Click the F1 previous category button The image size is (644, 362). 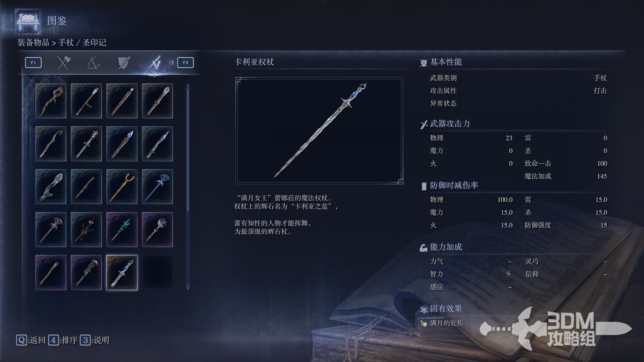pyautogui.click(x=33, y=63)
